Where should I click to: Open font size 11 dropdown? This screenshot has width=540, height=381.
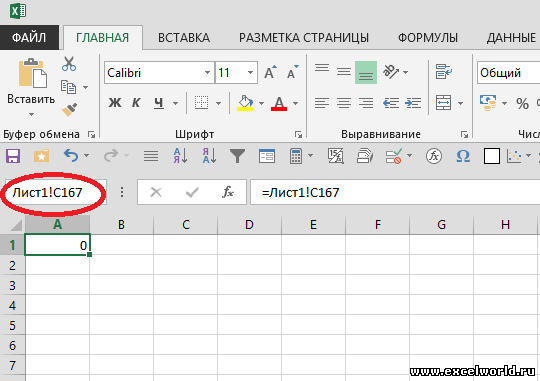(x=250, y=73)
